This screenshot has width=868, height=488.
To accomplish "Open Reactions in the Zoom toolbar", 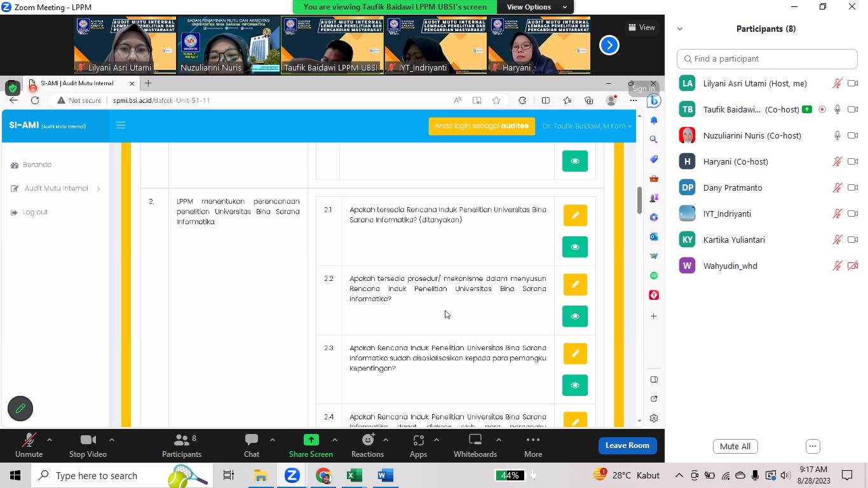I will pyautogui.click(x=367, y=445).
